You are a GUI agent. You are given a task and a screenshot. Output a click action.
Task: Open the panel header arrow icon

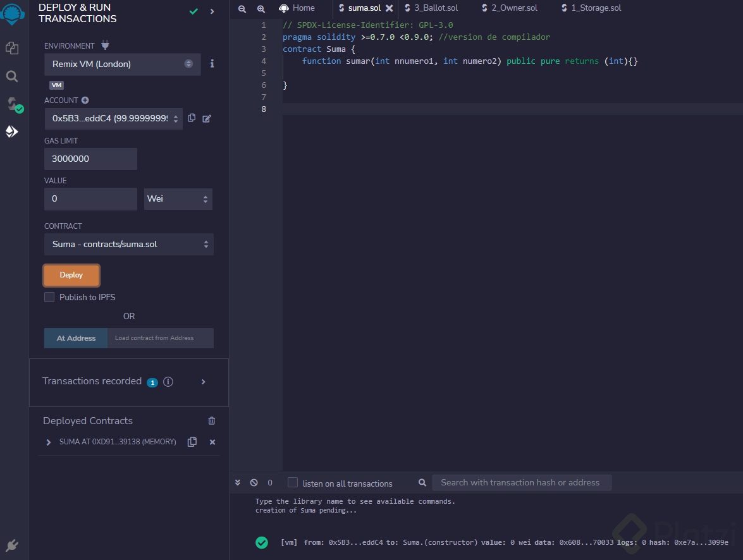point(212,11)
